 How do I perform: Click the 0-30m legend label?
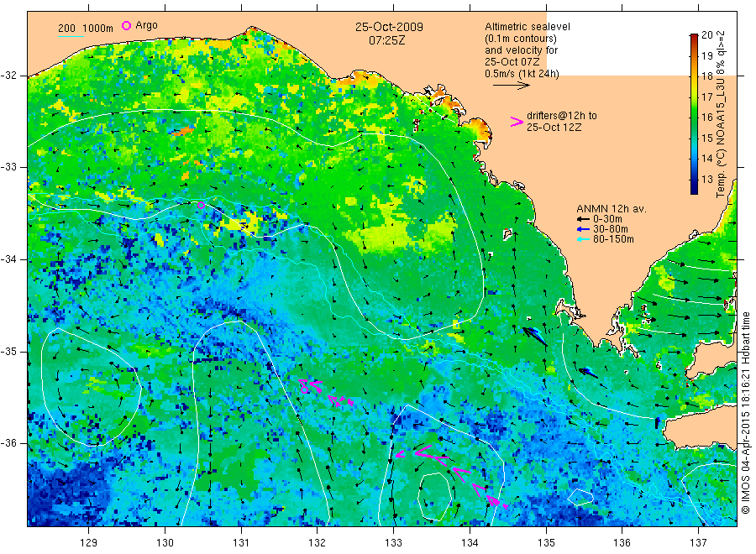click(x=607, y=219)
